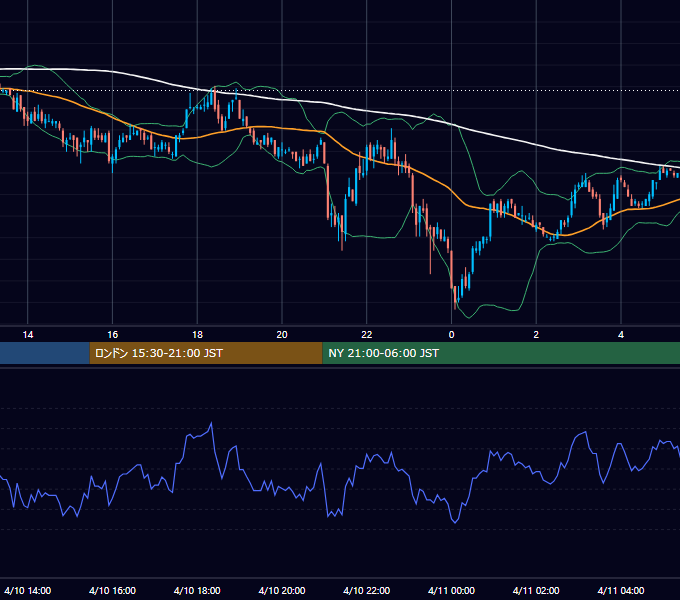Click the '0' midnight label on price chart axis

click(451, 335)
